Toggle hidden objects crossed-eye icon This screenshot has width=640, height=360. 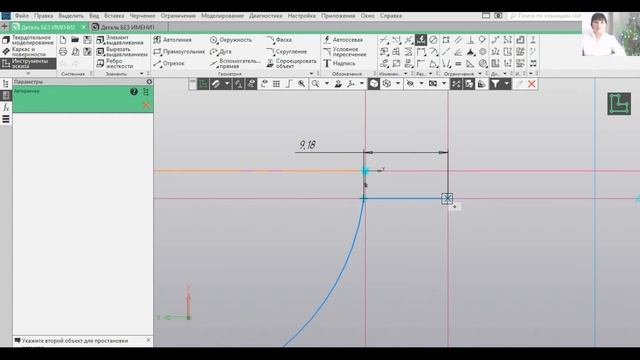(x=410, y=84)
